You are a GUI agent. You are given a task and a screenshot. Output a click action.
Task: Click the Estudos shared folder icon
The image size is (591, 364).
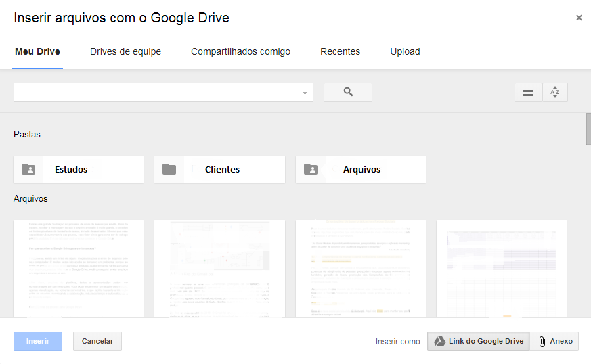coord(28,169)
